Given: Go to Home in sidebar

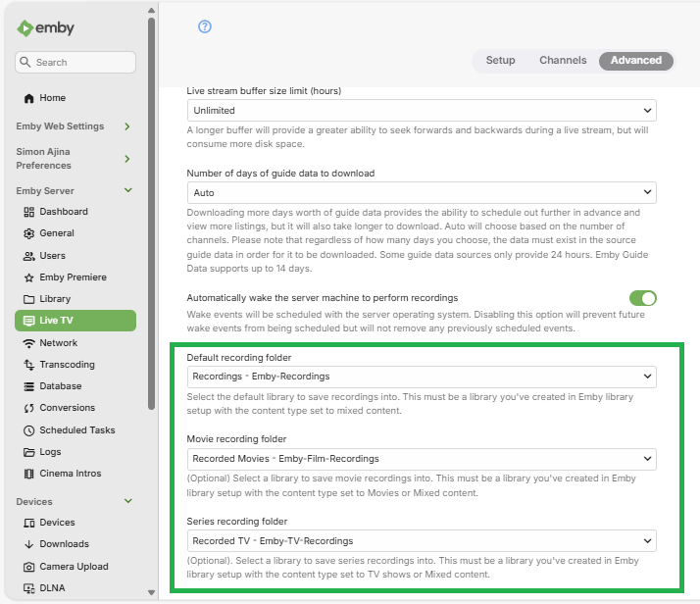Looking at the screenshot, I should tap(75, 98).
